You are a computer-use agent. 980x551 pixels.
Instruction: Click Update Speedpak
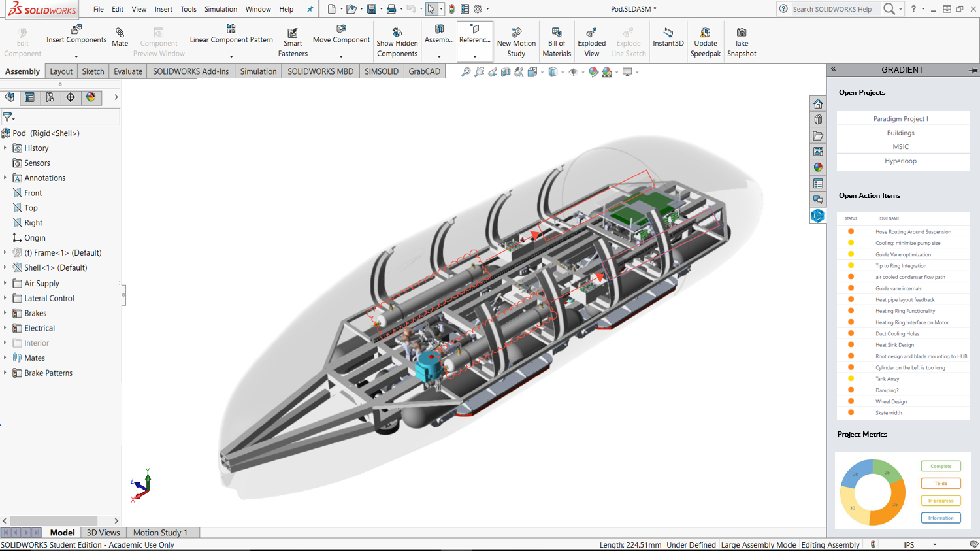pos(706,42)
